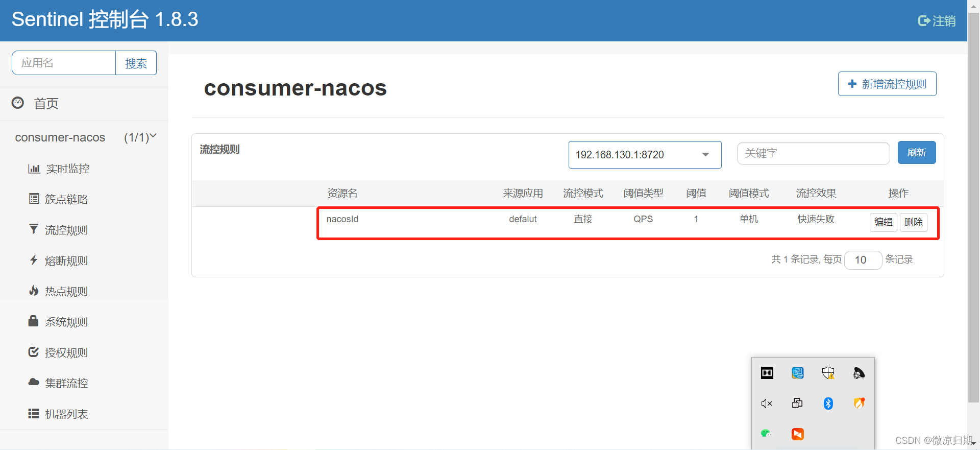Focus the 应用名 search field
Viewport: 980px width, 450px height.
coord(64,63)
